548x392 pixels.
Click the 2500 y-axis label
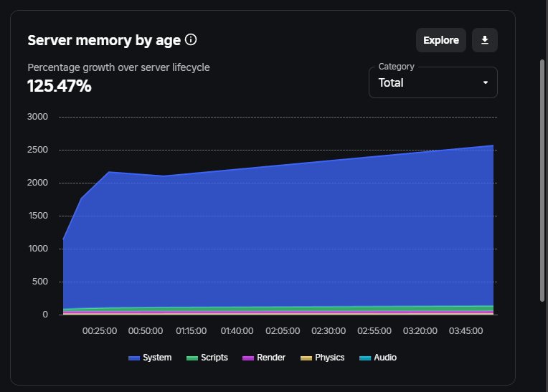point(37,150)
